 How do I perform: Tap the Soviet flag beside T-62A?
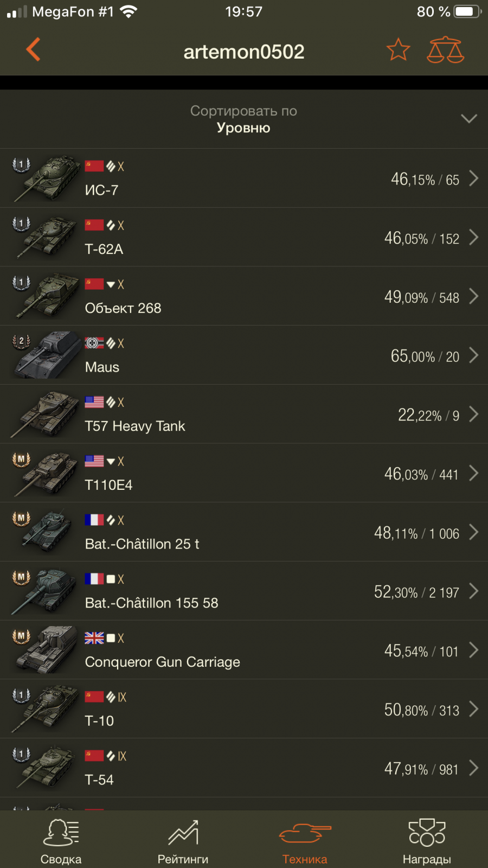(94, 225)
